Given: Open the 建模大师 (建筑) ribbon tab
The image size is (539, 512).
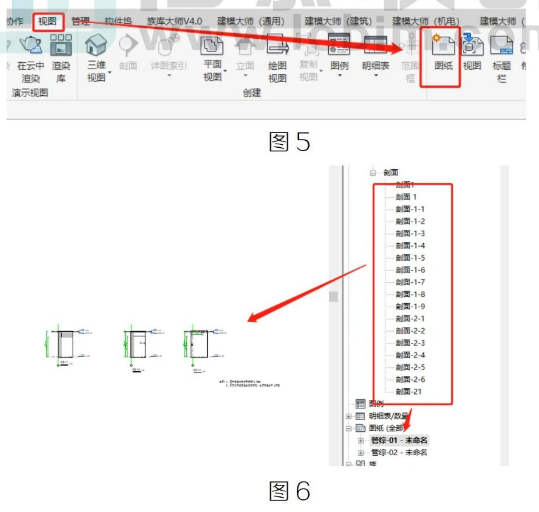Looking at the screenshot, I should coord(338,21).
